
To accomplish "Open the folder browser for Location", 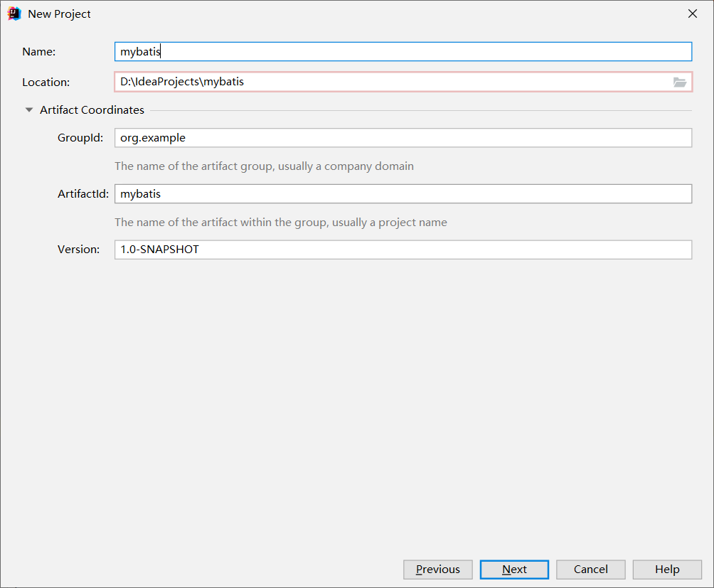I will coord(680,82).
